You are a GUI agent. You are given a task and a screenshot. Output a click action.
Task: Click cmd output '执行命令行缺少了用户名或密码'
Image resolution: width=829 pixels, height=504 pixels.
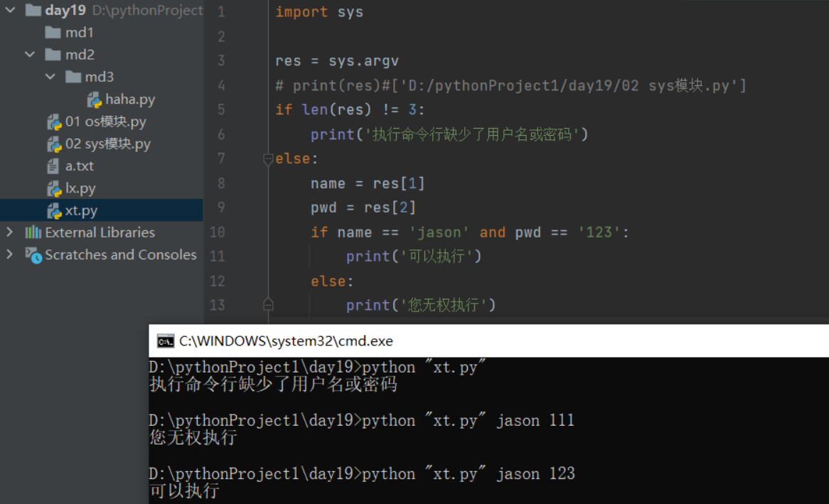(x=273, y=384)
